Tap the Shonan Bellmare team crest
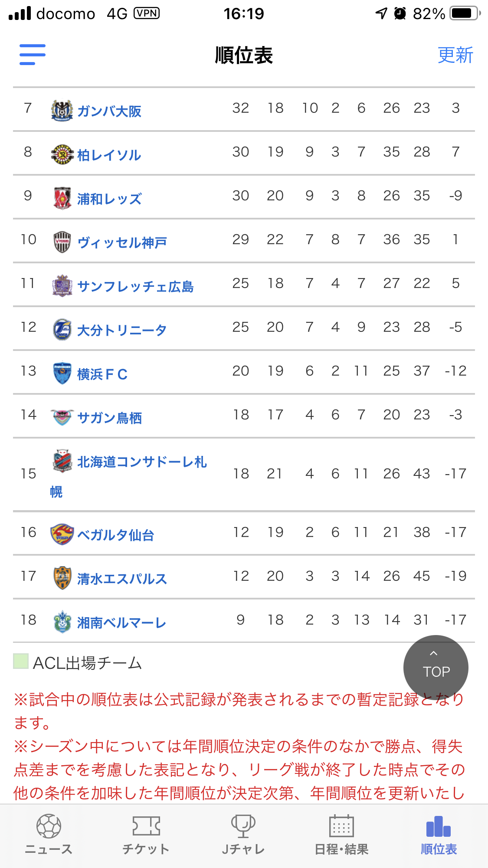 click(x=62, y=622)
